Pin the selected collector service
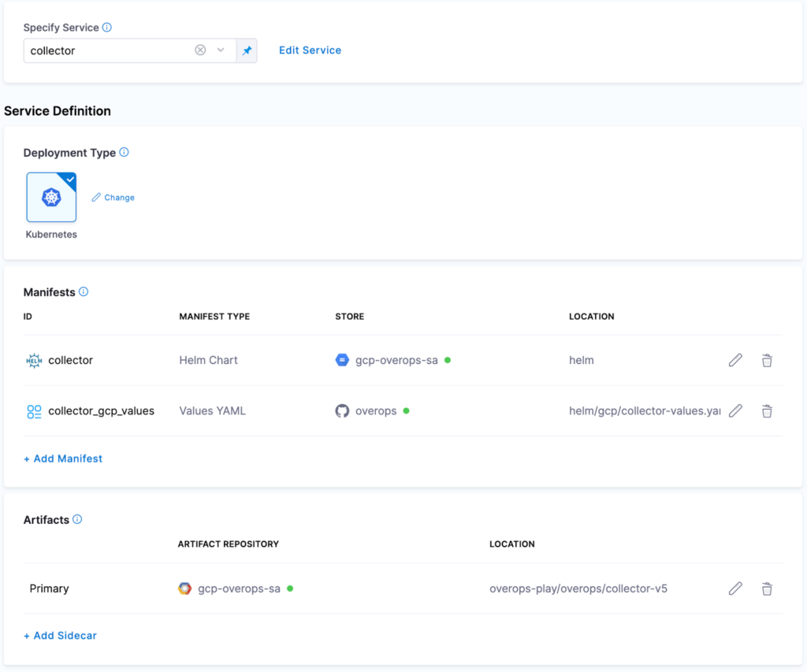 (248, 50)
